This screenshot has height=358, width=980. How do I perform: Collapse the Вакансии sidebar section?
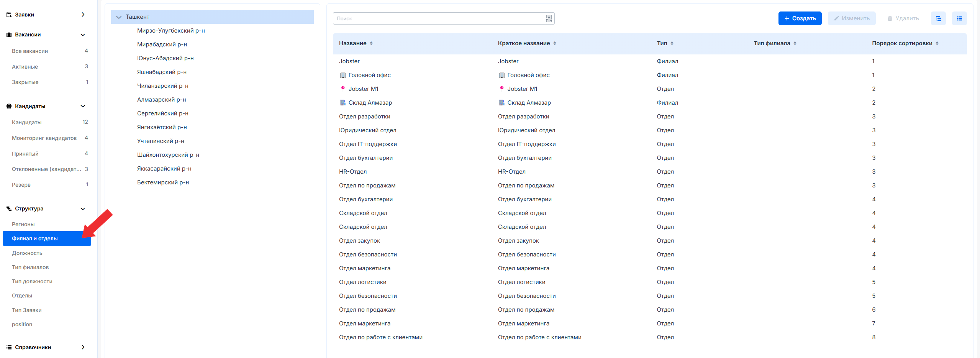pos(83,34)
